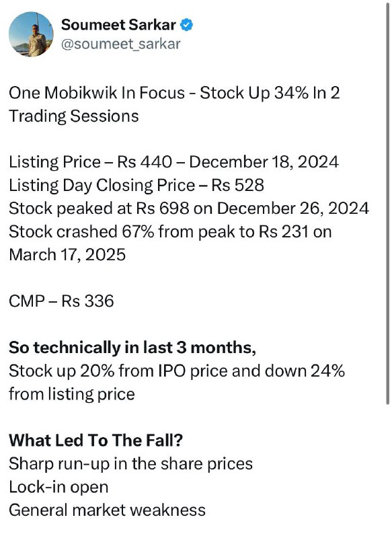The image size is (392, 538).
Task: Click the 'Stock up 20% from IPO price' line
Action: click(x=177, y=371)
